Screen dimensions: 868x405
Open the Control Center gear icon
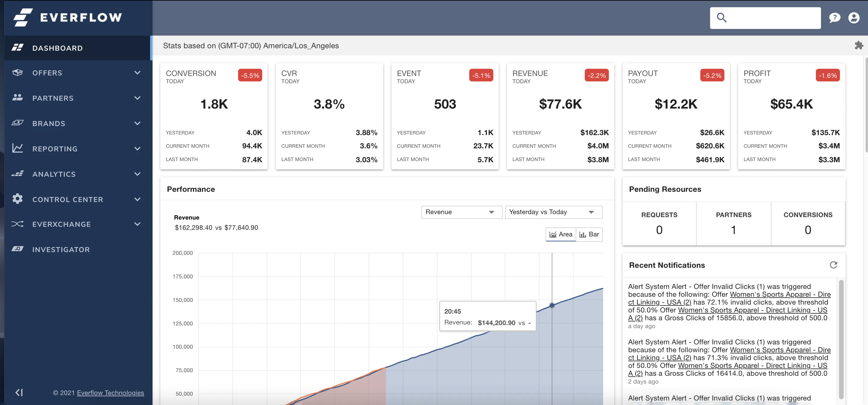pos(17,199)
